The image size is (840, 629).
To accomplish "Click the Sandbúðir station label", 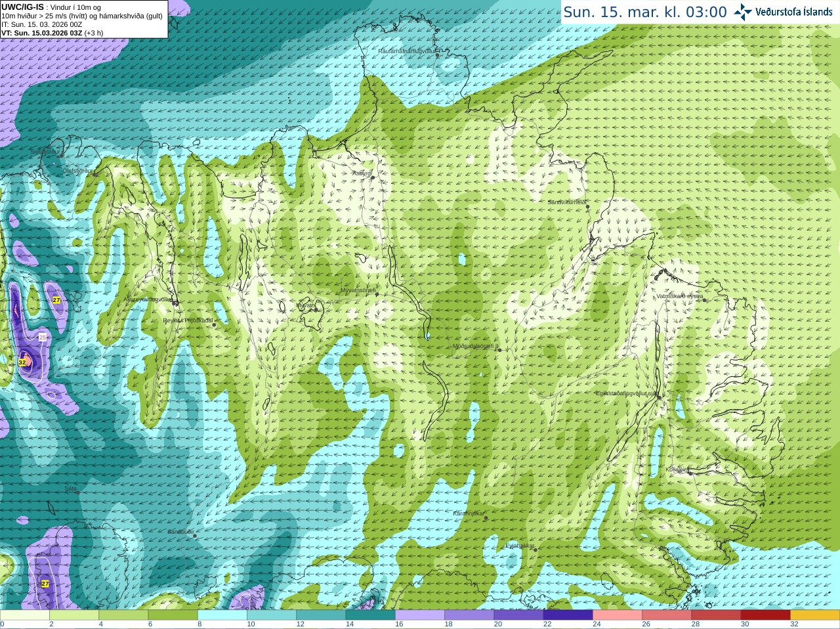I will click(180, 532).
